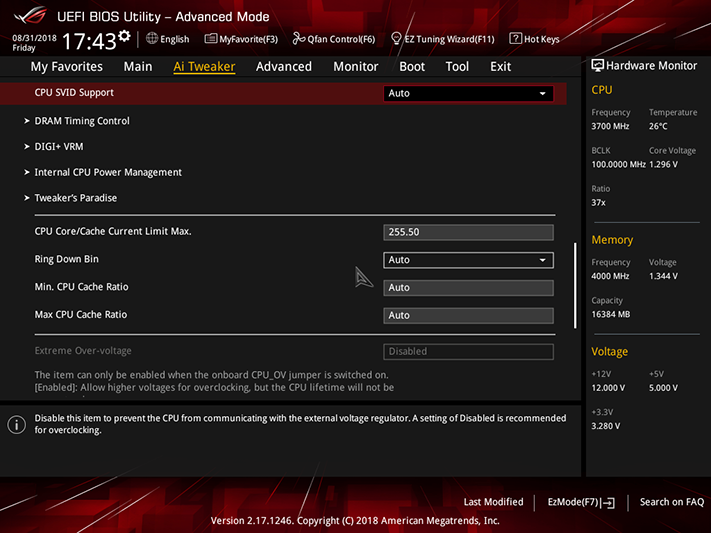Click the Hardware Monitor display icon

(x=598, y=65)
